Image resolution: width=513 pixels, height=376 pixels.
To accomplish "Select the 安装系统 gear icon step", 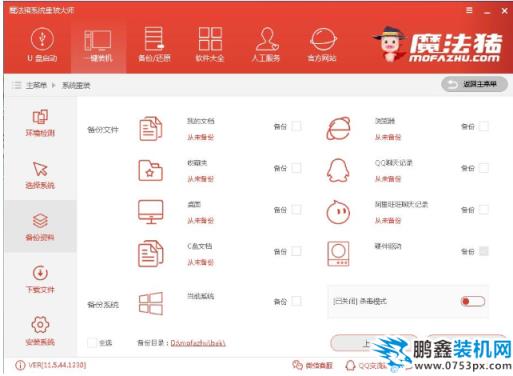I will 40,325.
